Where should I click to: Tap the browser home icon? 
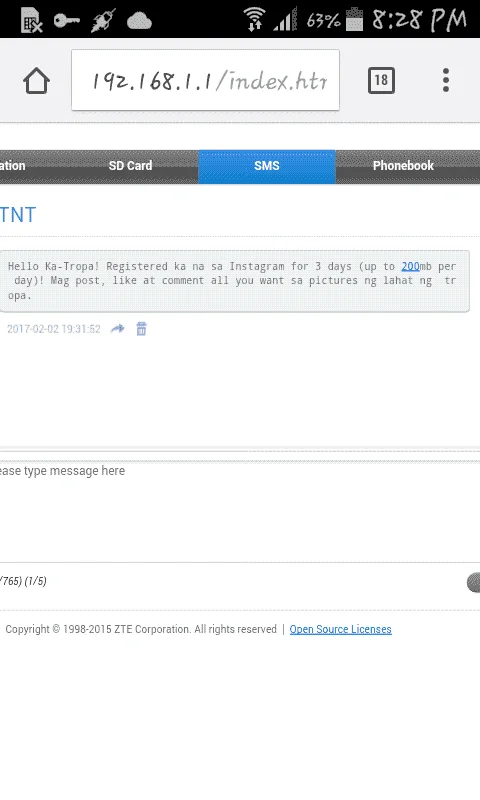[x=36, y=81]
